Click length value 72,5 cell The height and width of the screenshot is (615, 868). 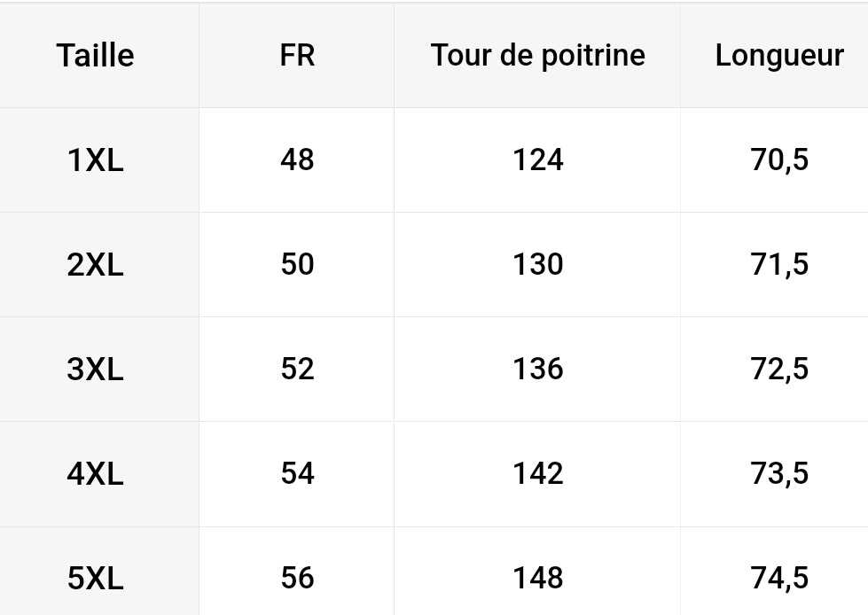(778, 369)
